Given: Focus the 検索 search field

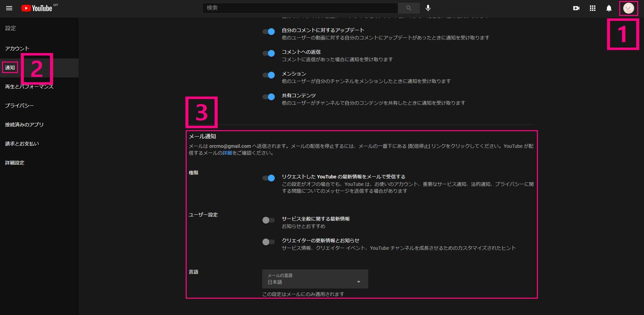Looking at the screenshot, I should click(x=300, y=8).
